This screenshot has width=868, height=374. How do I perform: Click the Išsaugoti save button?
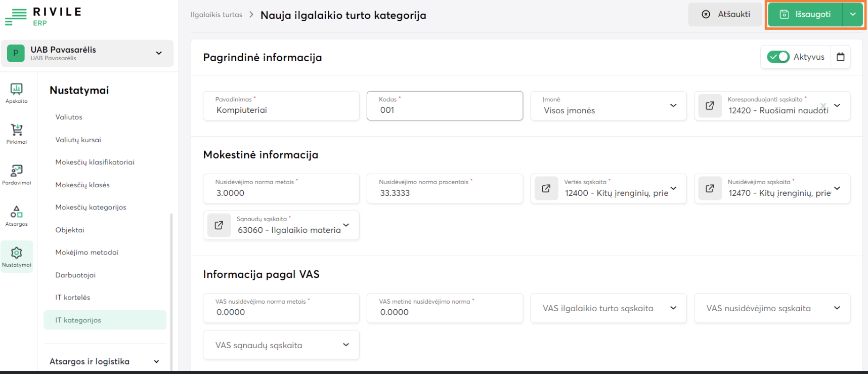(805, 15)
